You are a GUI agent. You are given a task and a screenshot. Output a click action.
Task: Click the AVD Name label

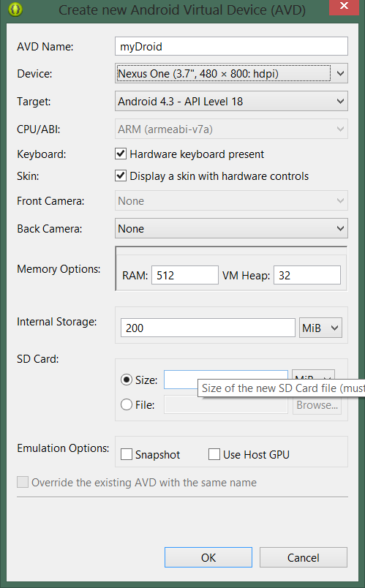[x=45, y=47]
